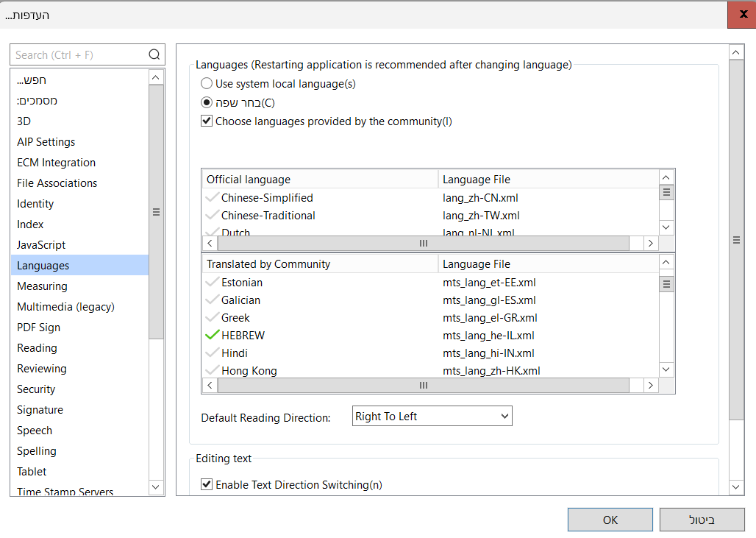The image size is (756, 538).
Task: Click the green checkmark beside HEBREW
Action: [212, 335]
